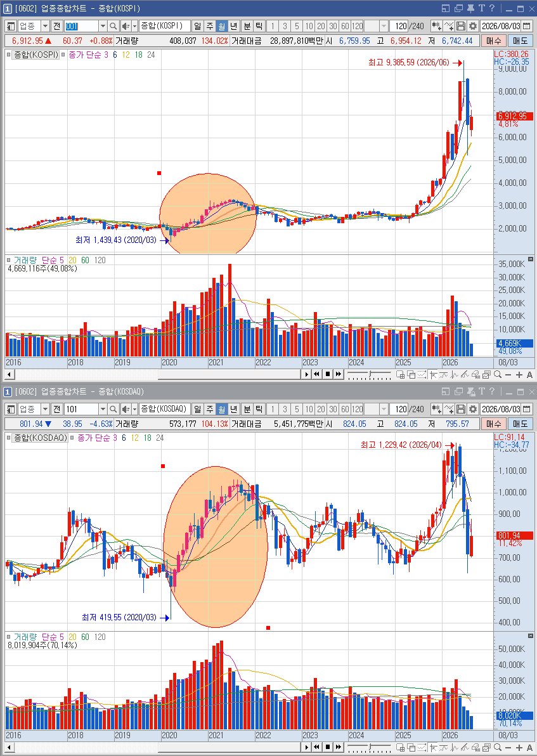Adjust the zoom slider below KOSPI chart
Screen dimensions: 537x756
(369, 374)
